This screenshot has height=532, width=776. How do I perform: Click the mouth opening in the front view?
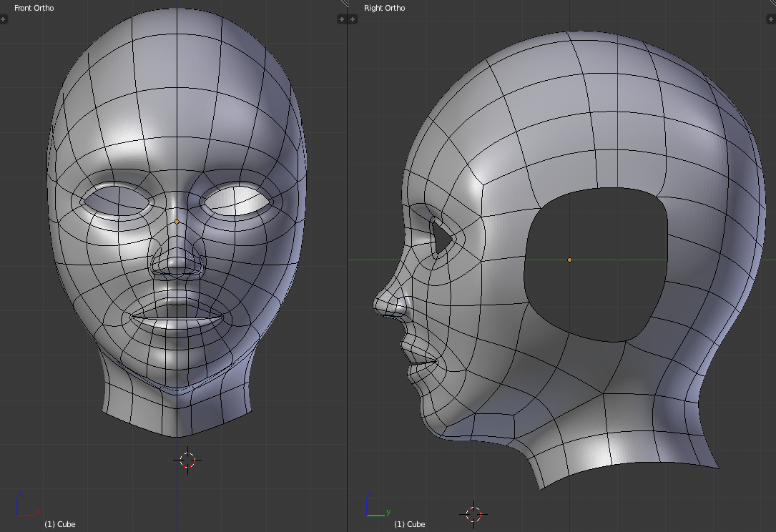tap(177, 317)
